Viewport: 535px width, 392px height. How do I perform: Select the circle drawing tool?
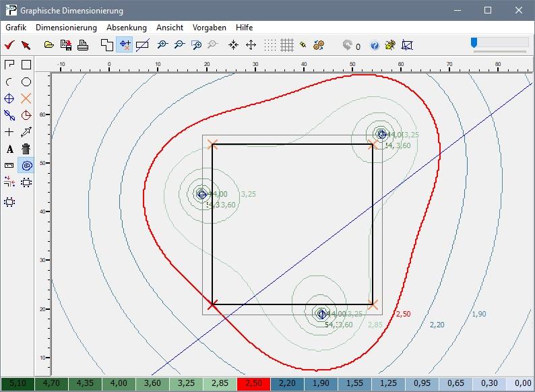point(26,81)
